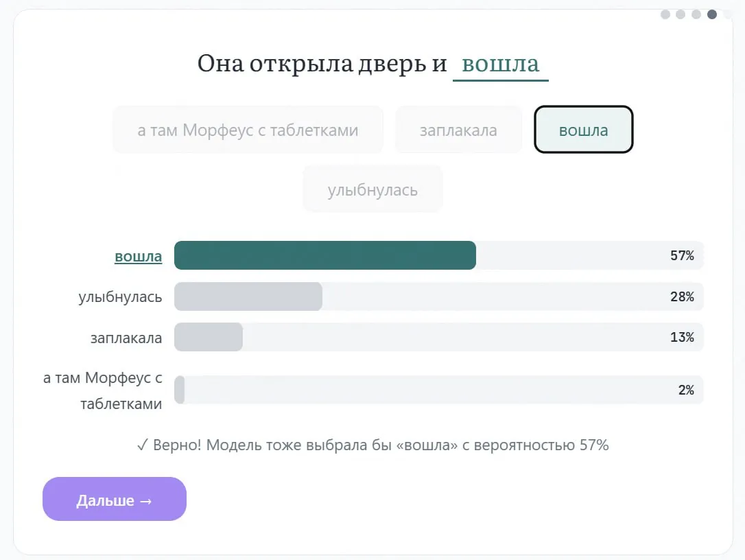Click the «а там Морфеус с таблетками» chart label

point(102,390)
